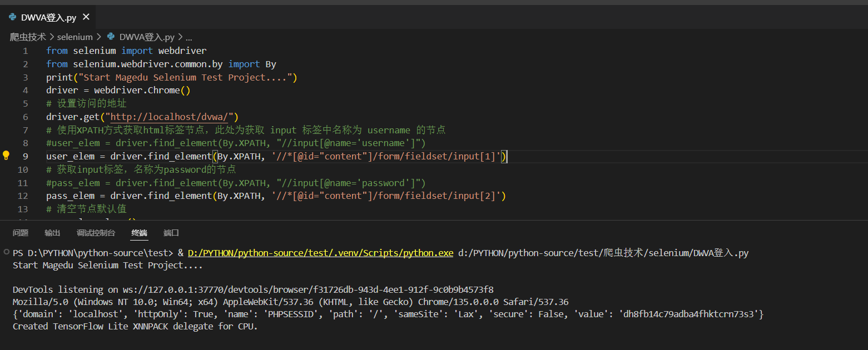The height and width of the screenshot is (350, 868).
Task: Click line number 6 in gutter
Action: tap(25, 117)
